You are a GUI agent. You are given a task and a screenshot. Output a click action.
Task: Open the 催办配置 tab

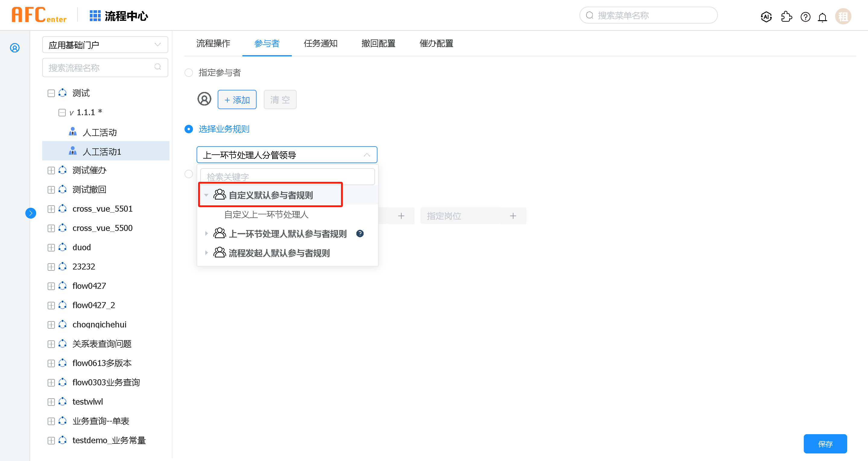[436, 43]
